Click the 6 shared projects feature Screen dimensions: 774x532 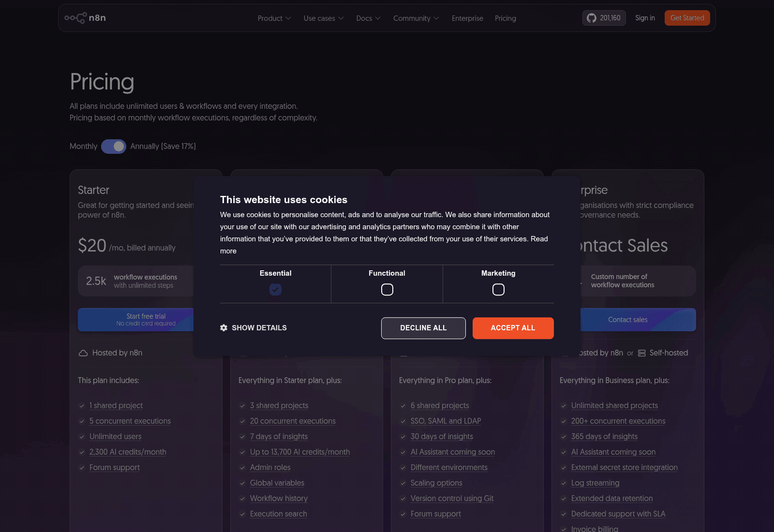(440, 406)
